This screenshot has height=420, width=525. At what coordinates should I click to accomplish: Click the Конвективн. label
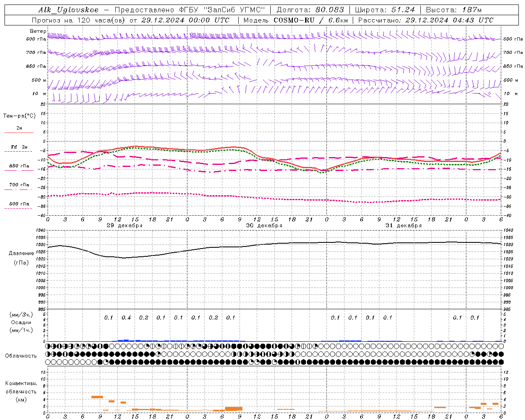pos(21,383)
